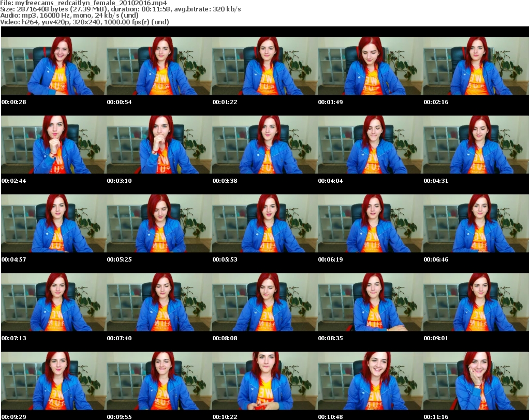Click the timestamp label 00:08:35
Screen dimensions: 530x420
point(330,338)
